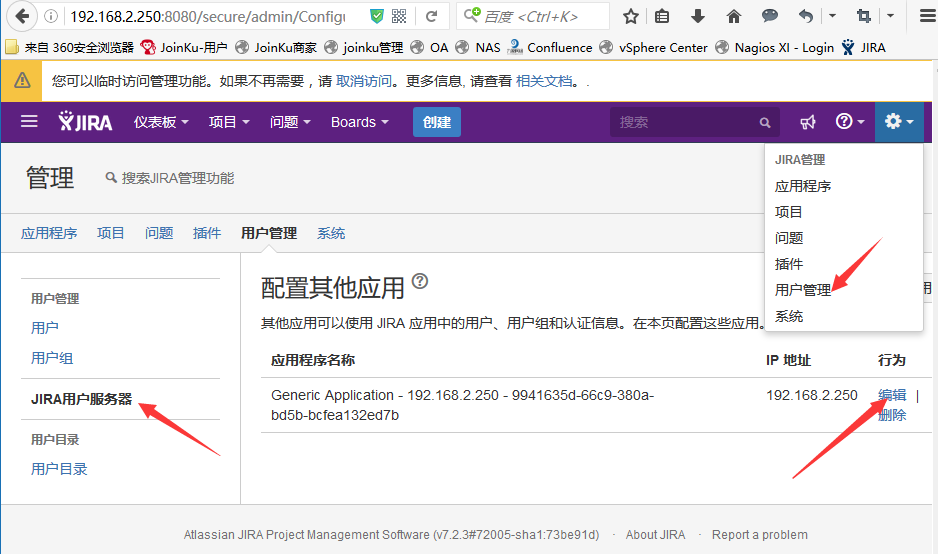Open the 仪表板 dropdown menu
The height and width of the screenshot is (554, 938).
pyautogui.click(x=161, y=122)
